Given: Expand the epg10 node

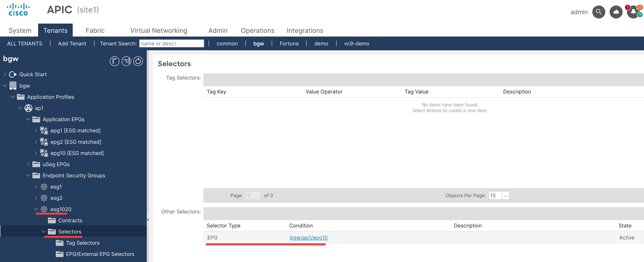Looking at the screenshot, I should pyautogui.click(x=36, y=153).
